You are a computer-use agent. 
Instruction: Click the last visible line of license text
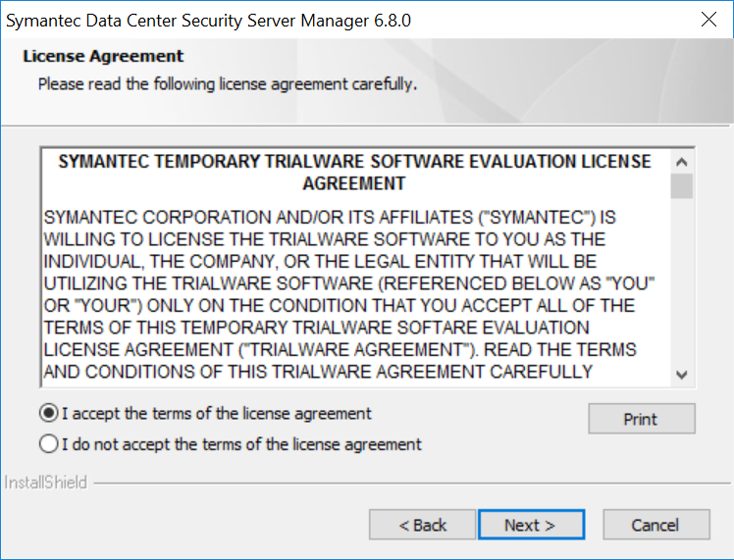318,372
